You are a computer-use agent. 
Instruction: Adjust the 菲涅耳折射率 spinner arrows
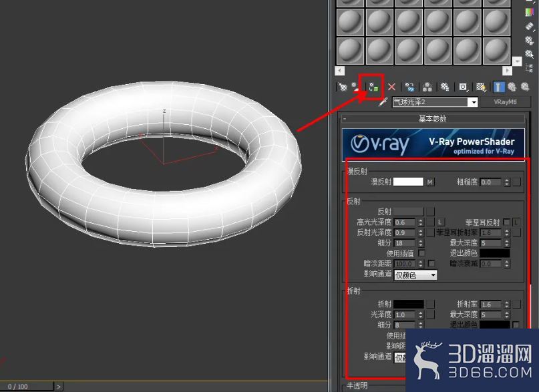507,232
